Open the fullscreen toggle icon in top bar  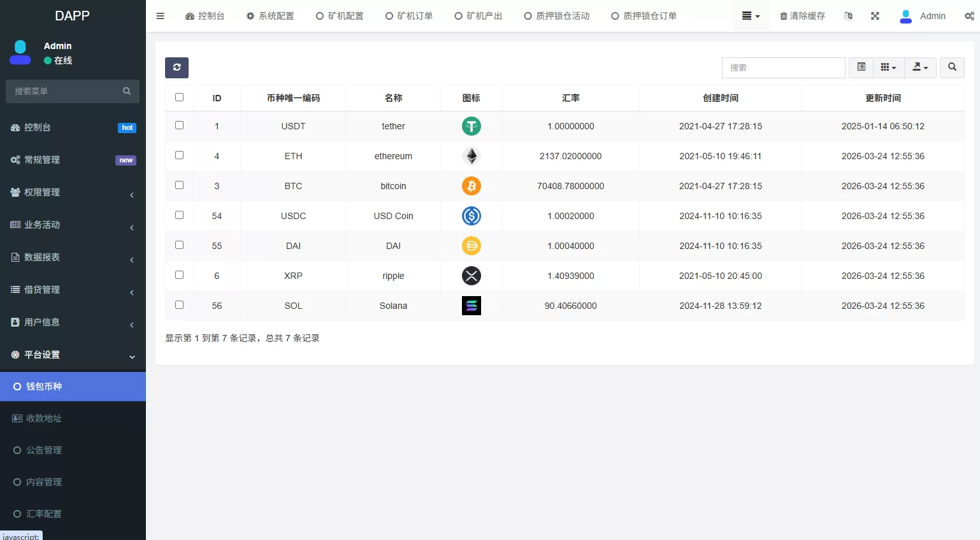pyautogui.click(x=875, y=16)
